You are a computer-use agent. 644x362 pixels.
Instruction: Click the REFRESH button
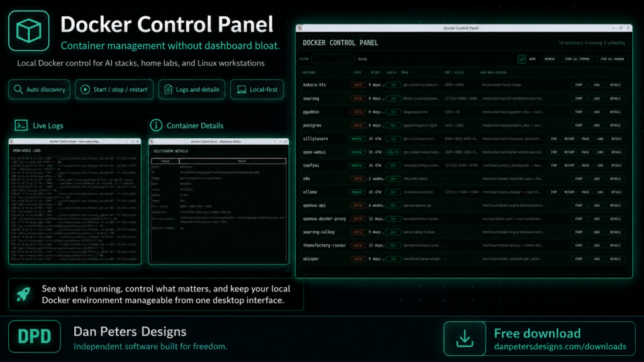(550, 59)
